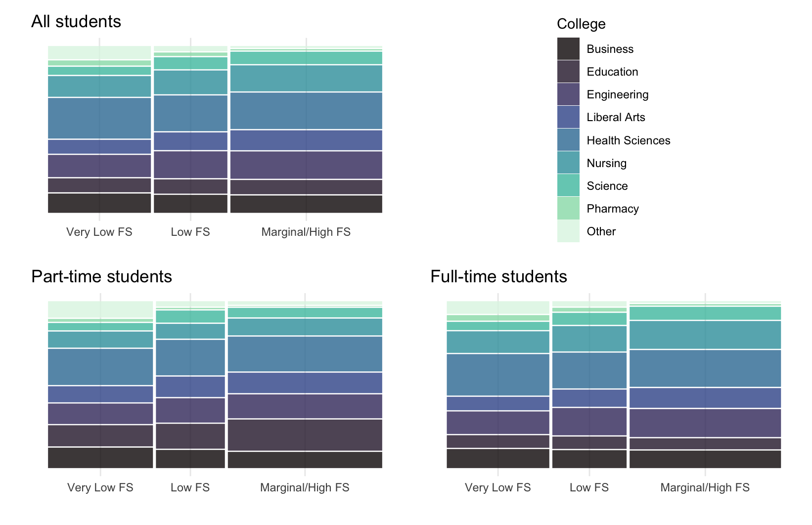Click the Health Sciences legend swatch
The width and height of the screenshot is (812, 525).
pyautogui.click(x=568, y=140)
